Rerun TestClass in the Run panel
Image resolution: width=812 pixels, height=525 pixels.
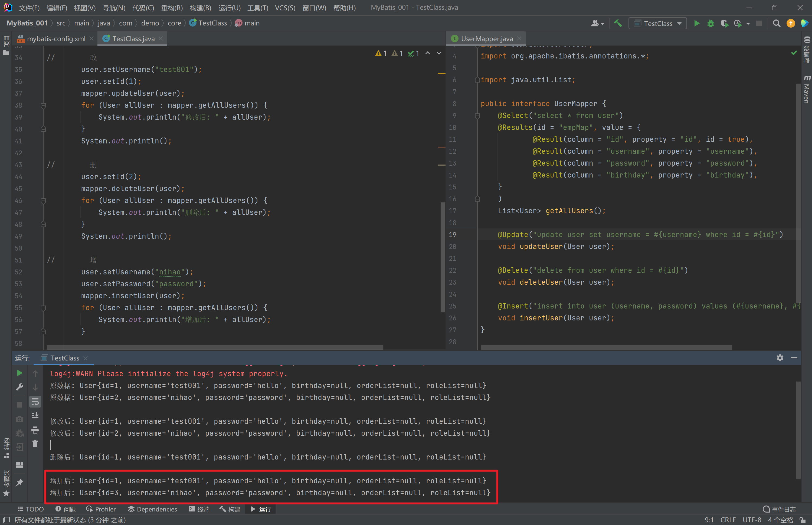click(x=19, y=373)
